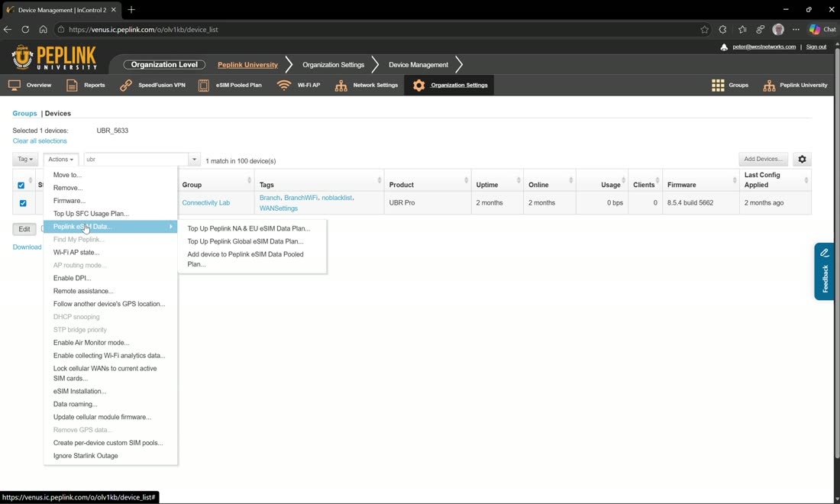The height and width of the screenshot is (504, 840).
Task: Collapse the Actions dropdown
Action: pyautogui.click(x=60, y=159)
